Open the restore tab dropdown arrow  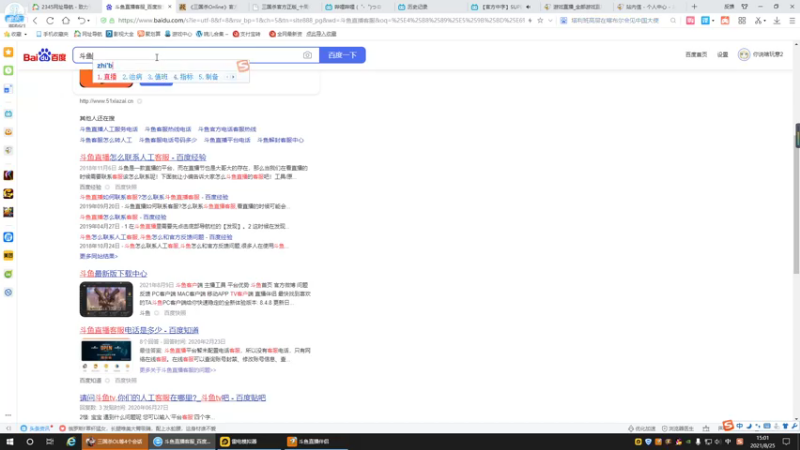[x=89, y=21]
